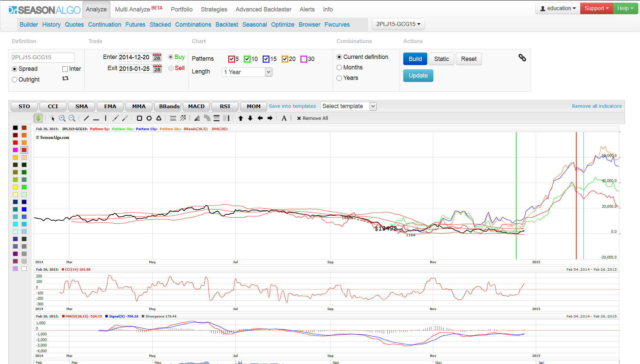Toggle the 5-year pattern checkbox
The width and height of the screenshot is (640, 364).
(231, 59)
